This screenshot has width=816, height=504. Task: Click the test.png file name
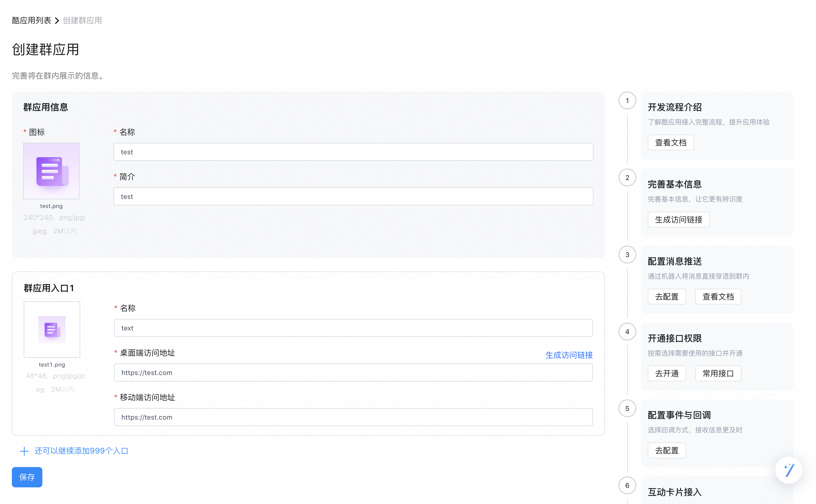tap(51, 206)
